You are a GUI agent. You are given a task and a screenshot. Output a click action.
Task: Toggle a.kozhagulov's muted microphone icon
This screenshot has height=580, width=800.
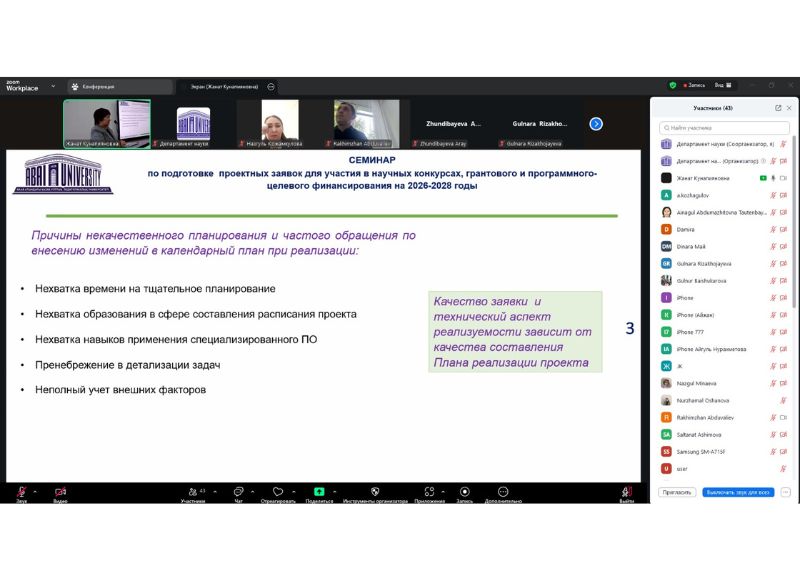coord(773,195)
